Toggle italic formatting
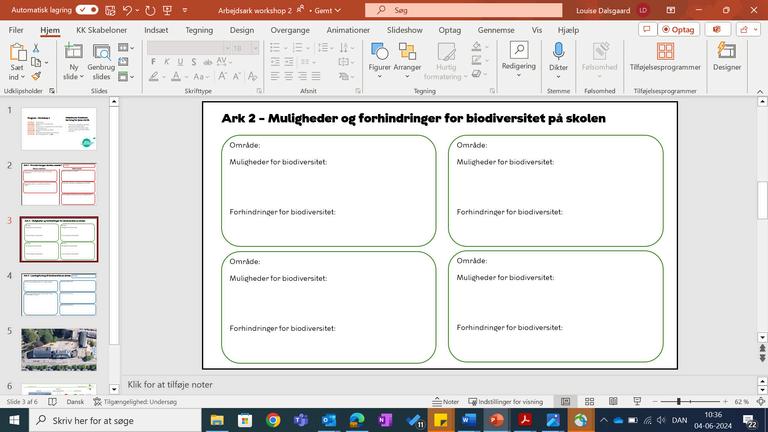This screenshot has height=432, width=768. click(167, 62)
